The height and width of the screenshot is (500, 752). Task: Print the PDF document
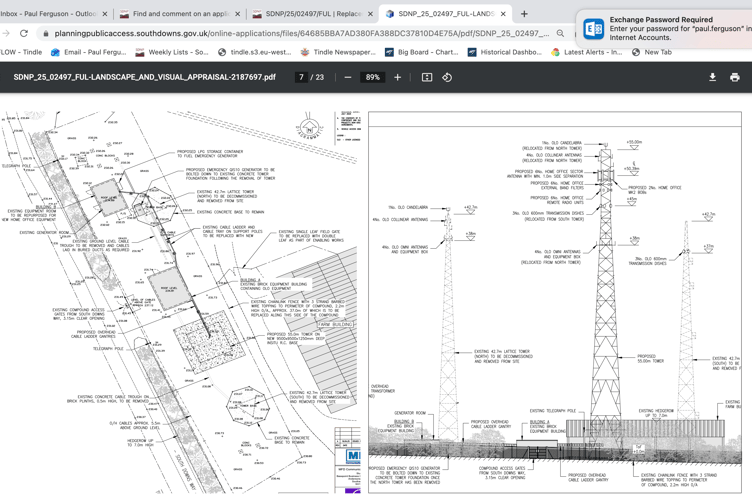point(735,77)
